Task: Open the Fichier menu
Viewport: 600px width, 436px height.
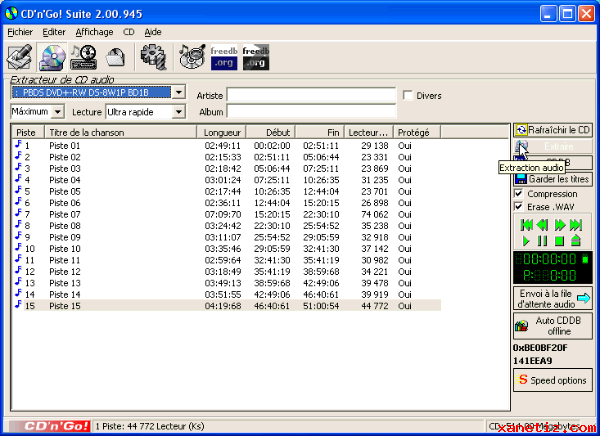Action: click(x=20, y=32)
